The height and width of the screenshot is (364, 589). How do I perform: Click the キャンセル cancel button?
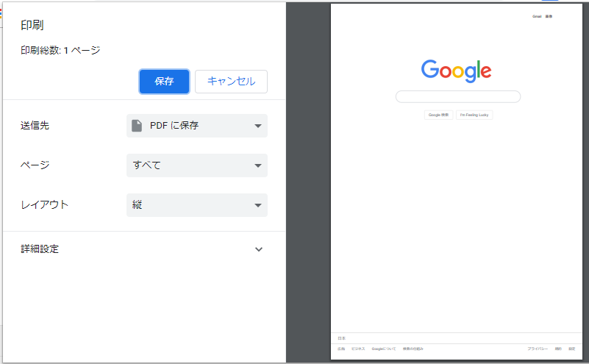pyautogui.click(x=231, y=82)
